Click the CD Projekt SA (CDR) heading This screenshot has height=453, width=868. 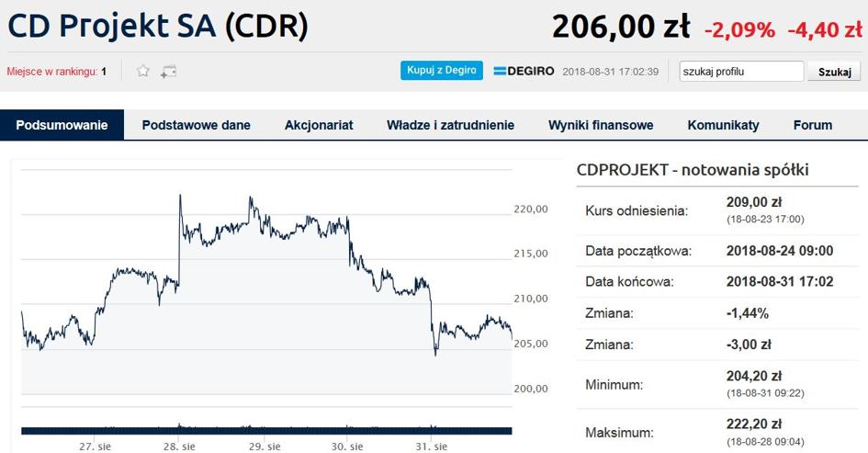point(158,26)
